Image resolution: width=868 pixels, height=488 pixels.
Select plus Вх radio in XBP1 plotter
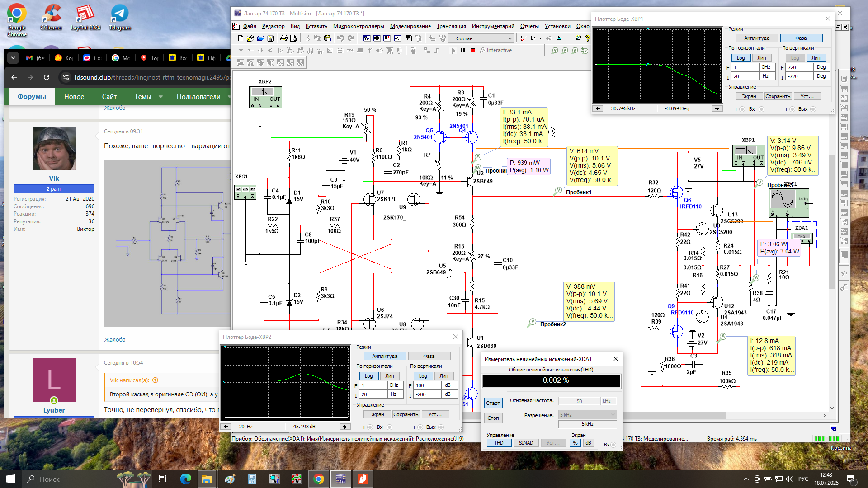point(742,109)
